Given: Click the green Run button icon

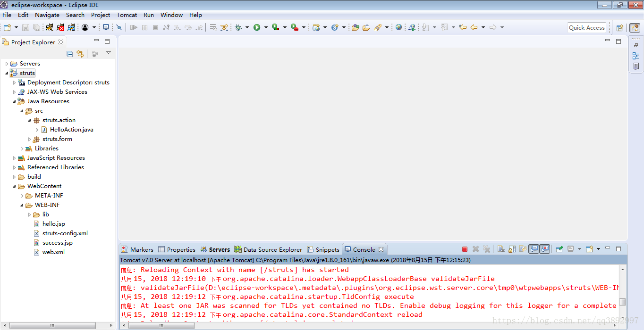Looking at the screenshot, I should tap(257, 27).
